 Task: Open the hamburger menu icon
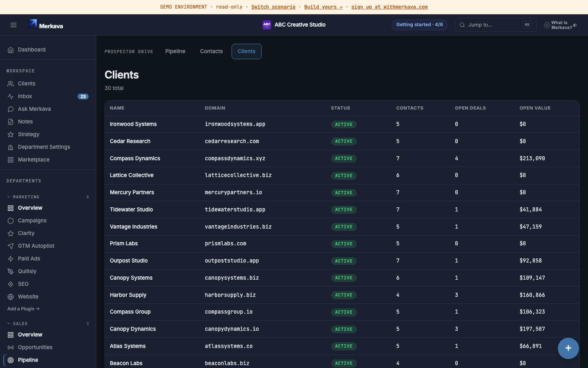click(13, 25)
